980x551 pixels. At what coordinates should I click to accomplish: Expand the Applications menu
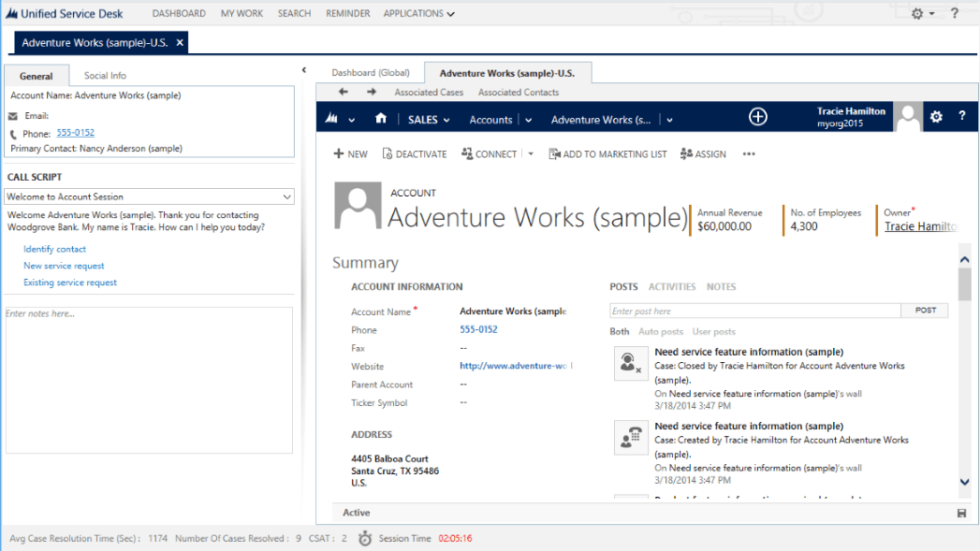418,14
